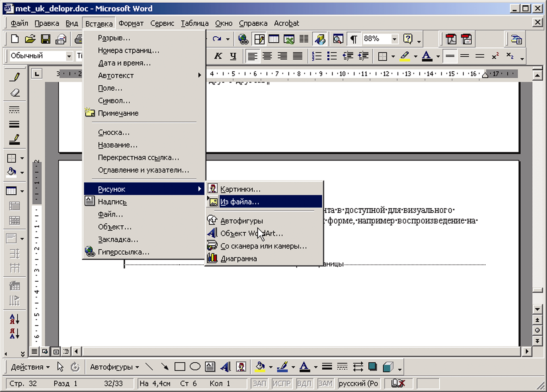
Task: Choose Символ... from Insert menu
Action: tap(144, 101)
